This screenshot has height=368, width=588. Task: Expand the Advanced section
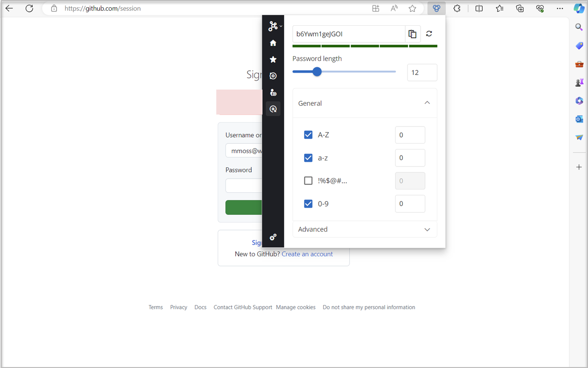tap(427, 229)
